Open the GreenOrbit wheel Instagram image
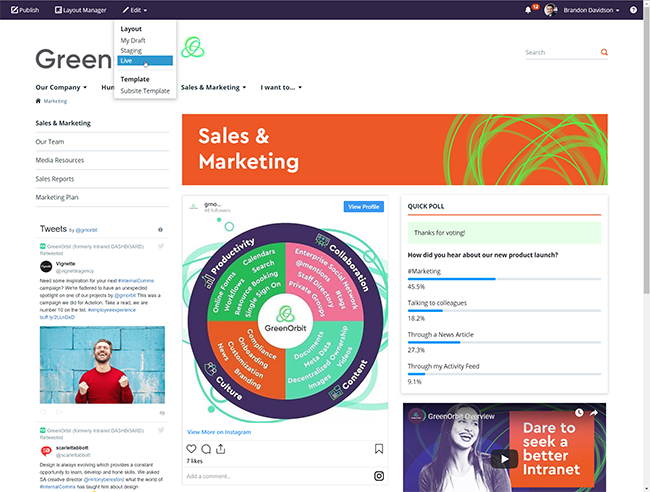650x492 pixels. (x=285, y=322)
